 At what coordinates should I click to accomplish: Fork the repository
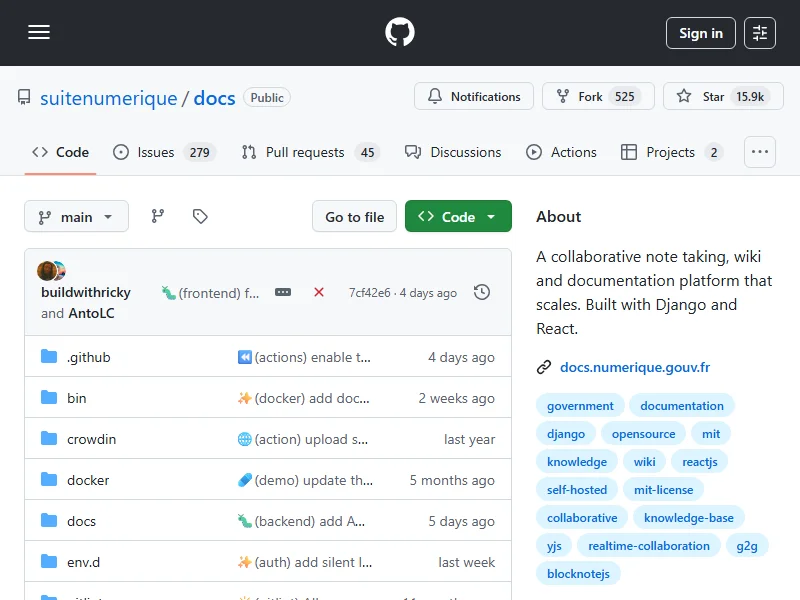(590, 97)
